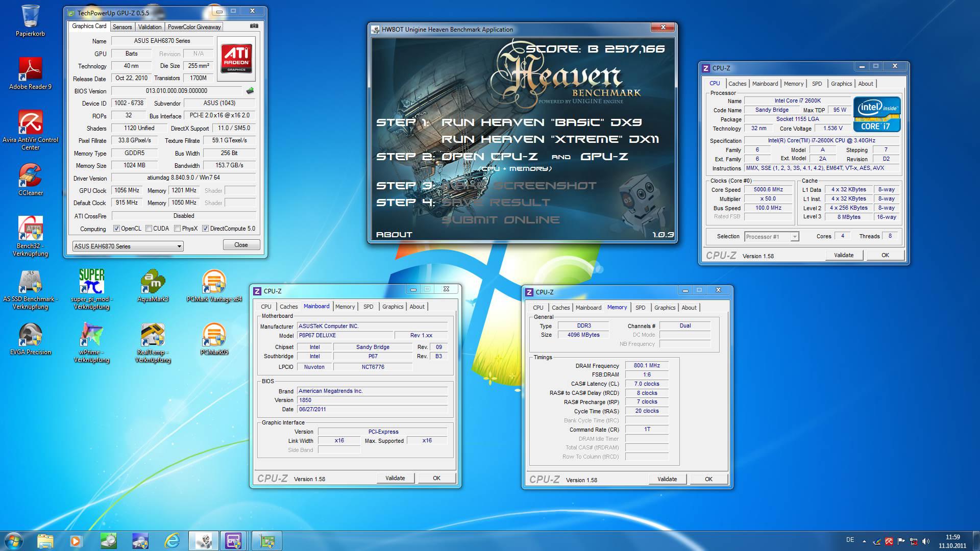
Task: Click the DRAM Frequency 800.1 MHz field
Action: point(647,365)
